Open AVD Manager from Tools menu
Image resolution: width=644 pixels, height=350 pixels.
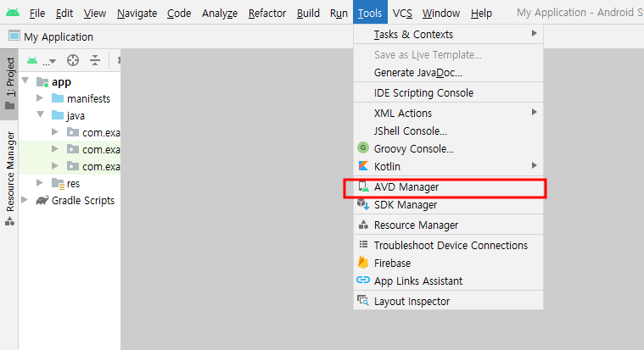point(448,187)
